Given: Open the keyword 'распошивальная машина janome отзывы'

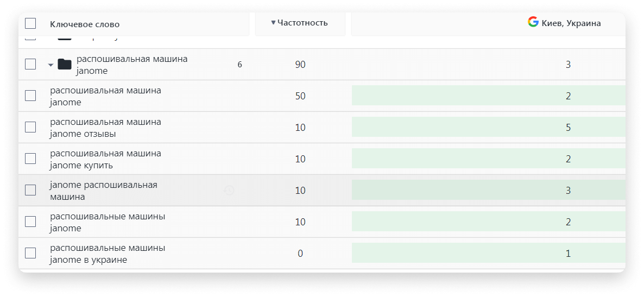Looking at the screenshot, I should [105, 128].
